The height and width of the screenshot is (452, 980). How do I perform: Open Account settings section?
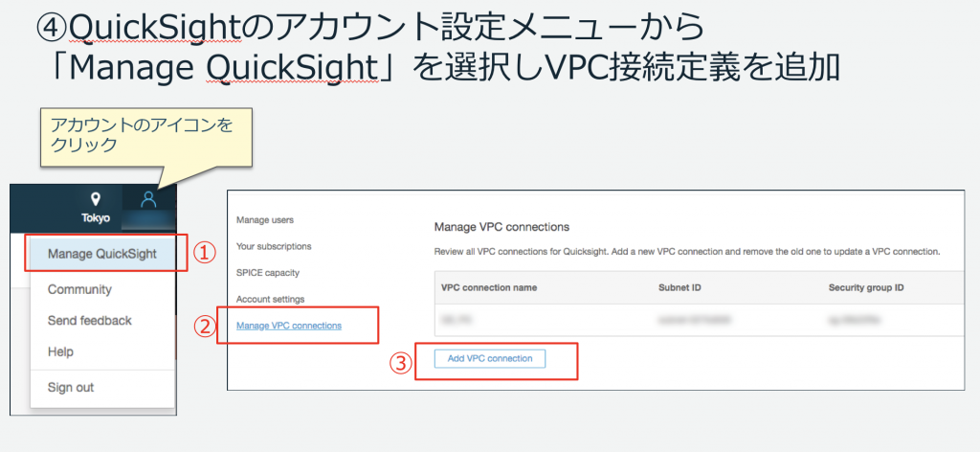[270, 300]
